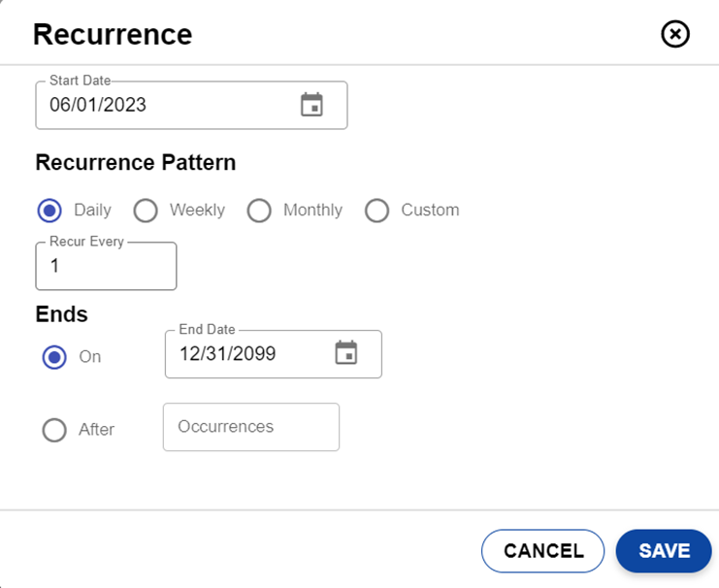The height and width of the screenshot is (588, 719).
Task: Pick the Custom recurrence pattern
Action: (x=376, y=211)
